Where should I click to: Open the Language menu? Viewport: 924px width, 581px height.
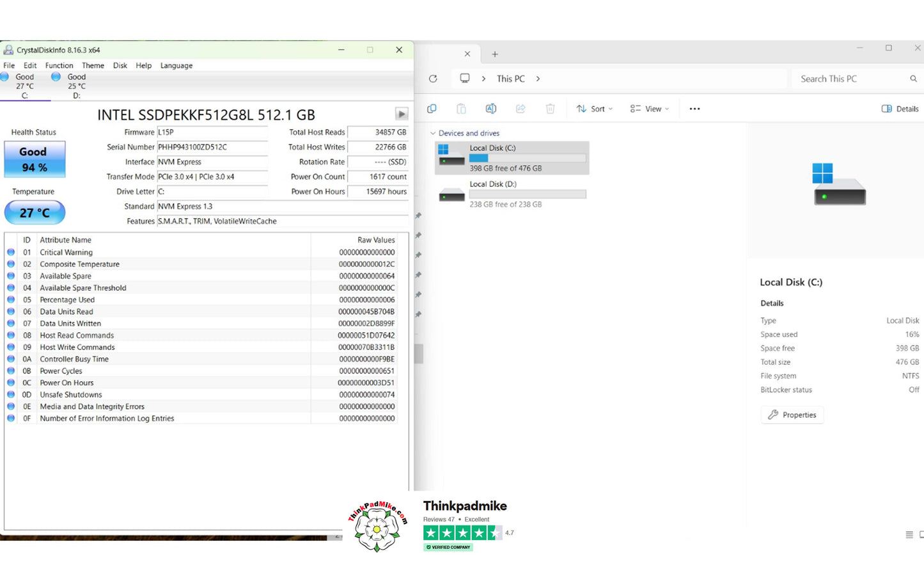tap(176, 65)
